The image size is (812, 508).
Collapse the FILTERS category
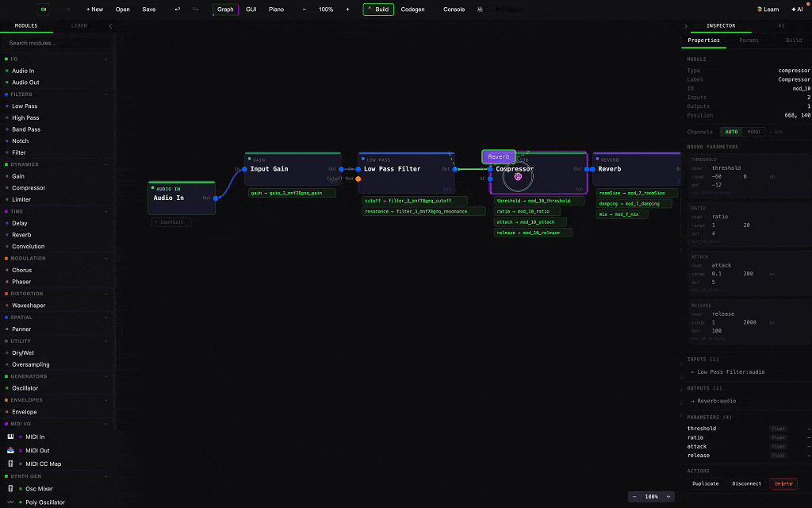click(x=105, y=94)
